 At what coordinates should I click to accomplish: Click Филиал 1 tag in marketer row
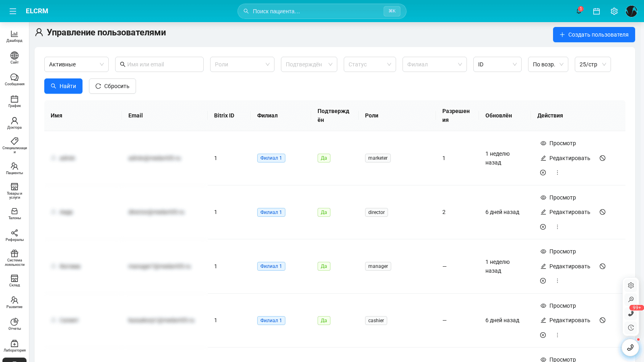click(271, 158)
